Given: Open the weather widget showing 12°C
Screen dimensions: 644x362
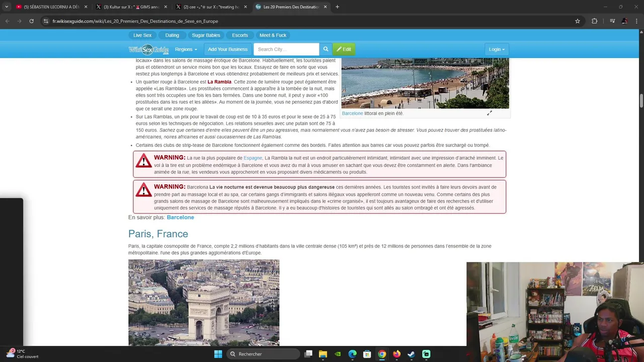Looking at the screenshot, I should click(23, 354).
